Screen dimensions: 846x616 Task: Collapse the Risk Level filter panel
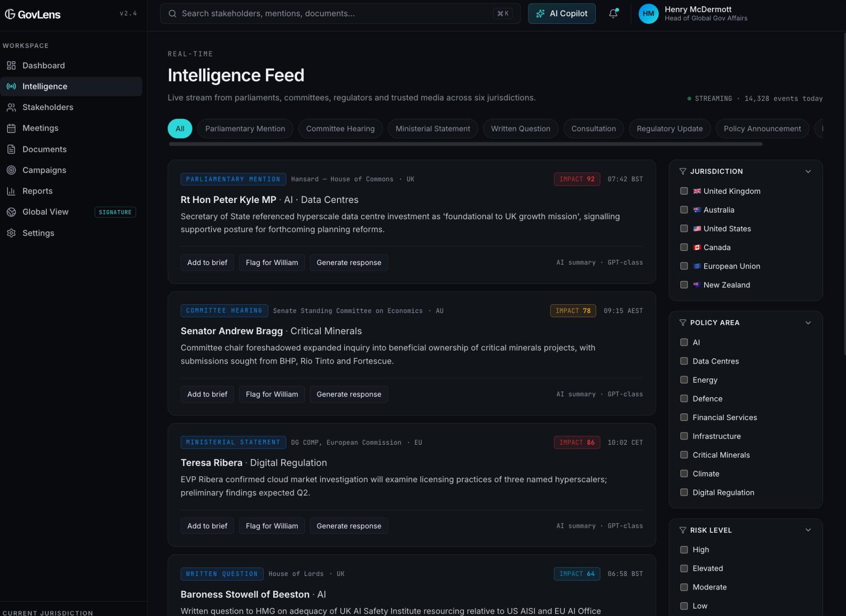point(808,530)
